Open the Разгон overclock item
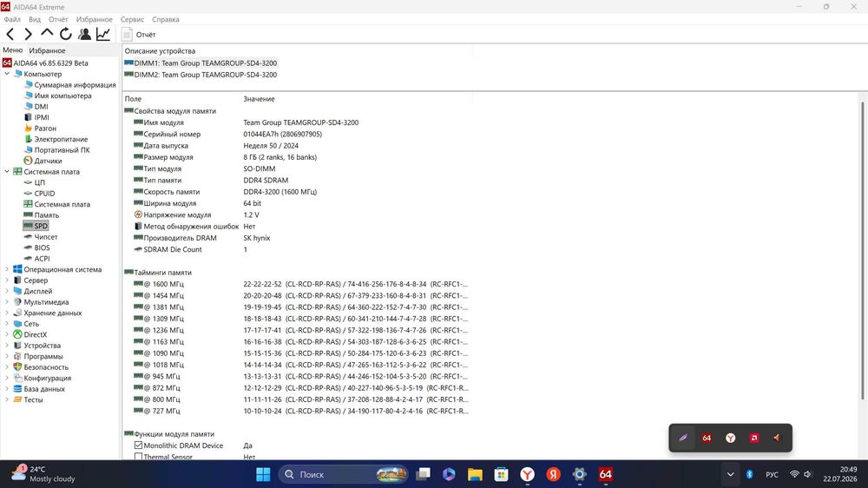Screen dimensions: 868x488 click(45, 128)
